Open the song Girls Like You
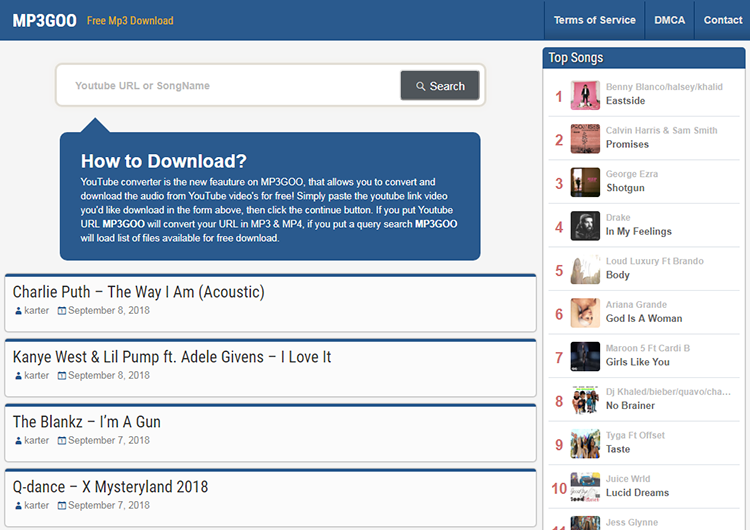This screenshot has width=750, height=530. [638, 362]
